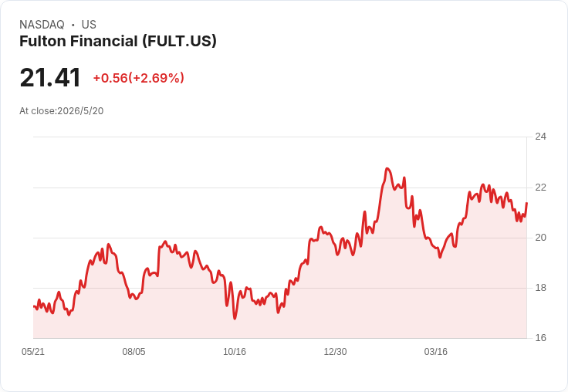
Task: Click the NASDAQ exchange label
Action: [42, 25]
